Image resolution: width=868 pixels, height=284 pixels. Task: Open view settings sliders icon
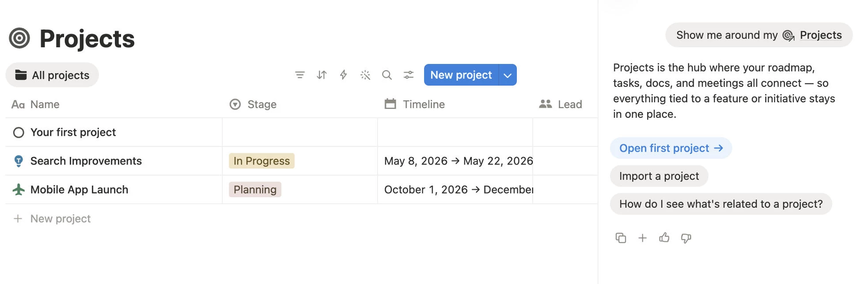click(x=409, y=75)
